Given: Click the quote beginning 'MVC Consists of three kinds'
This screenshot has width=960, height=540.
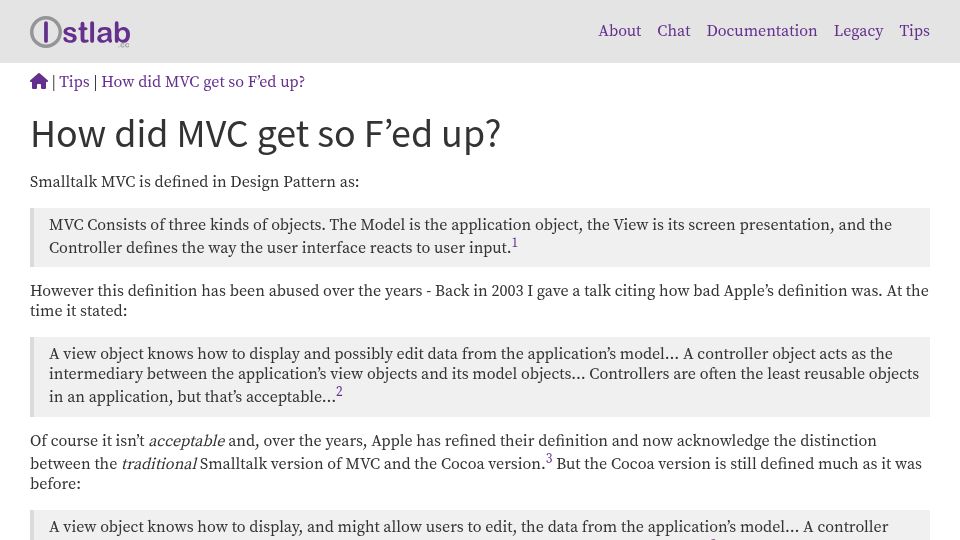Looking at the screenshot, I should pyautogui.click(x=480, y=237).
